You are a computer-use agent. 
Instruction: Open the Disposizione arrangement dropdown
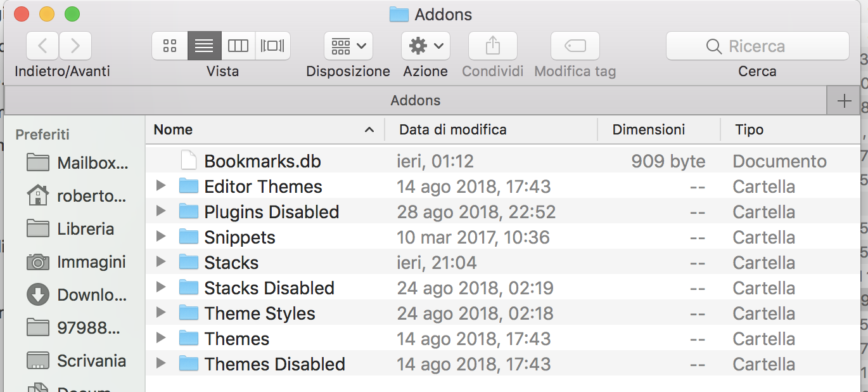point(348,46)
